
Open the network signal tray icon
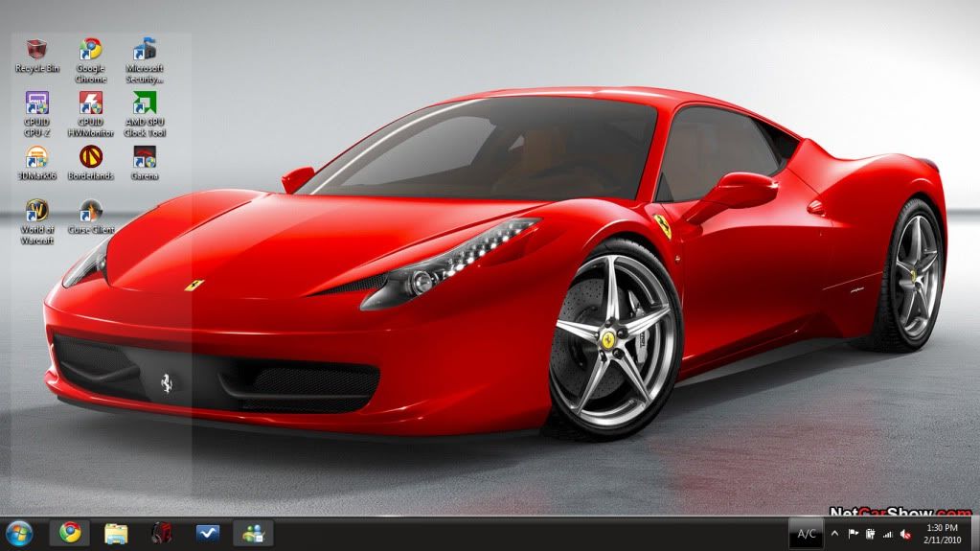point(887,534)
